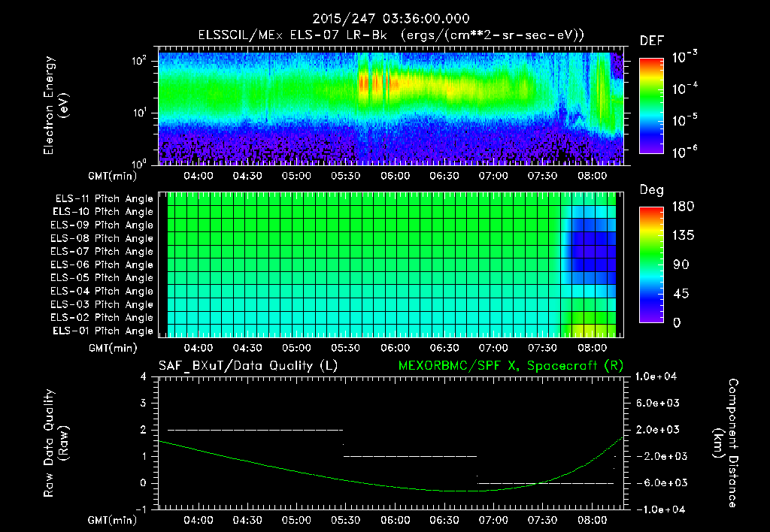Click the white data quality segment at level 2
Screen dimensions: 770x532
click(x=256, y=430)
